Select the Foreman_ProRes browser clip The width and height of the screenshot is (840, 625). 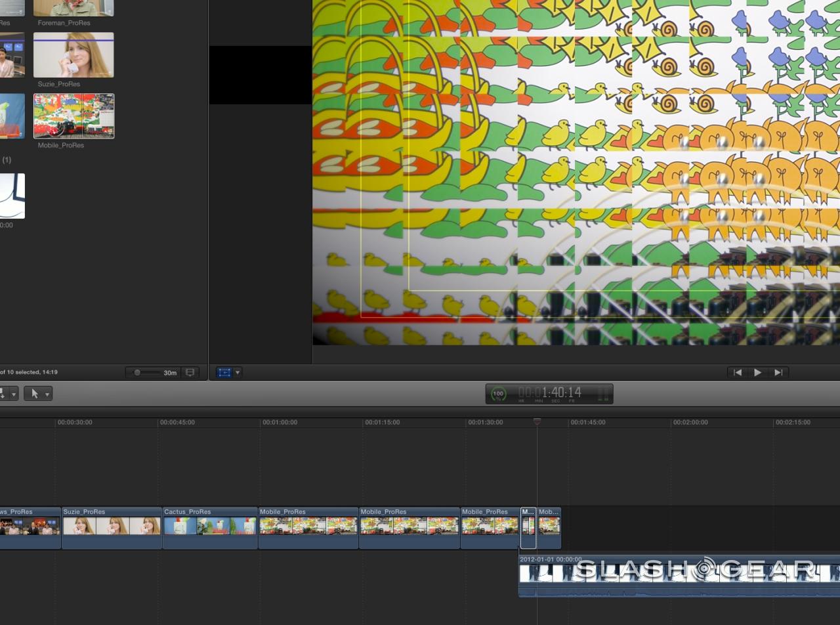tap(73, 8)
